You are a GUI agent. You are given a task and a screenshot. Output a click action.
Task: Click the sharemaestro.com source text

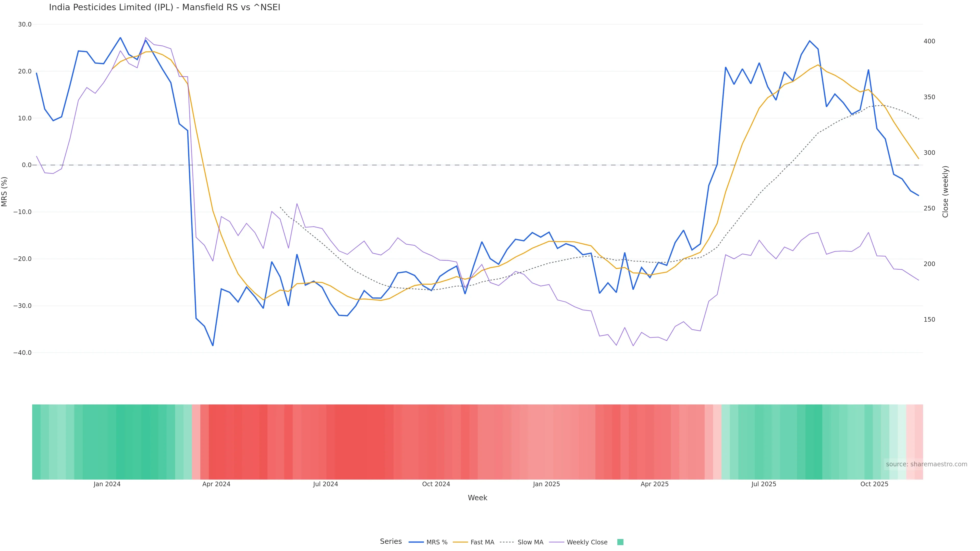click(926, 464)
